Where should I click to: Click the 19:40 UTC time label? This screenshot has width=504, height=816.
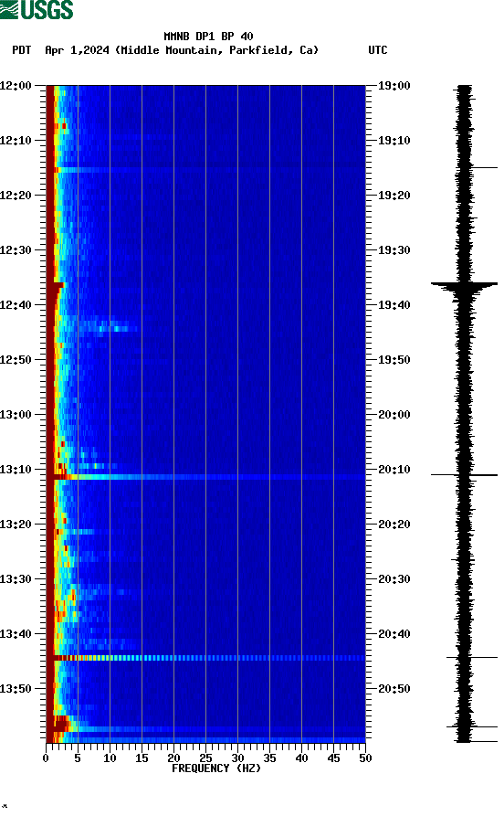point(394,305)
